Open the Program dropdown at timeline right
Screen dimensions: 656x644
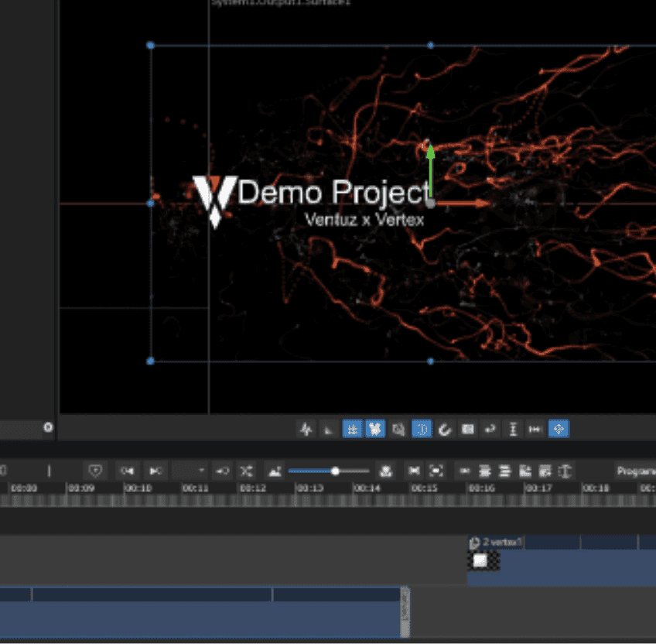pos(634,471)
